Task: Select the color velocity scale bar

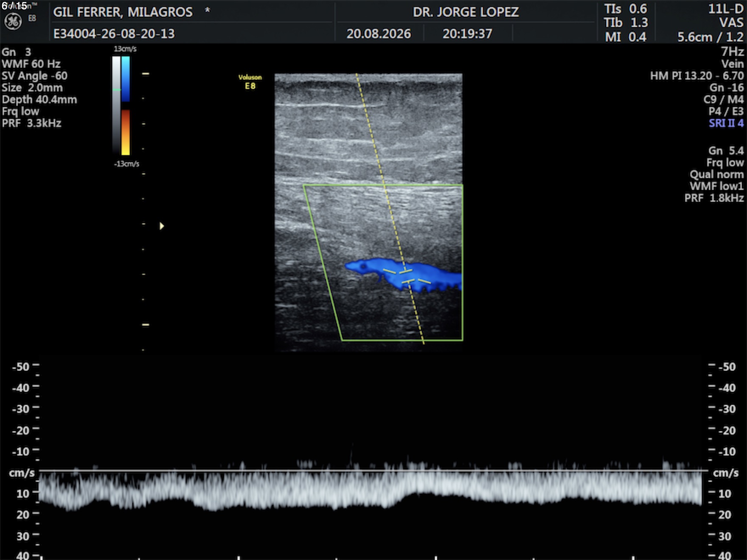Action: [126, 106]
